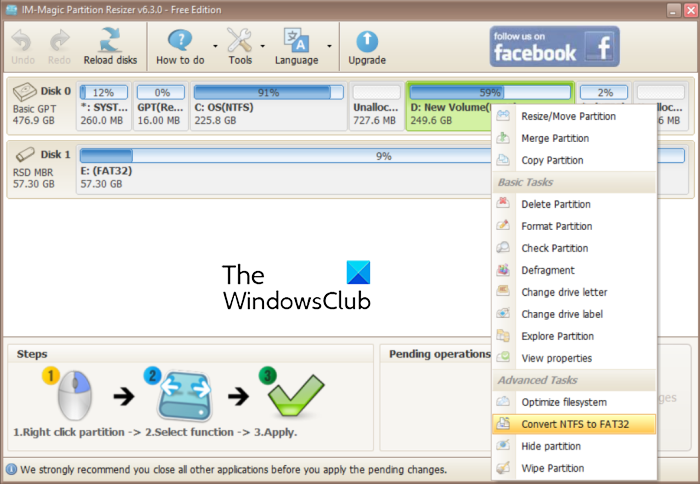Select Copy Partition menu entry

pyautogui.click(x=575, y=160)
